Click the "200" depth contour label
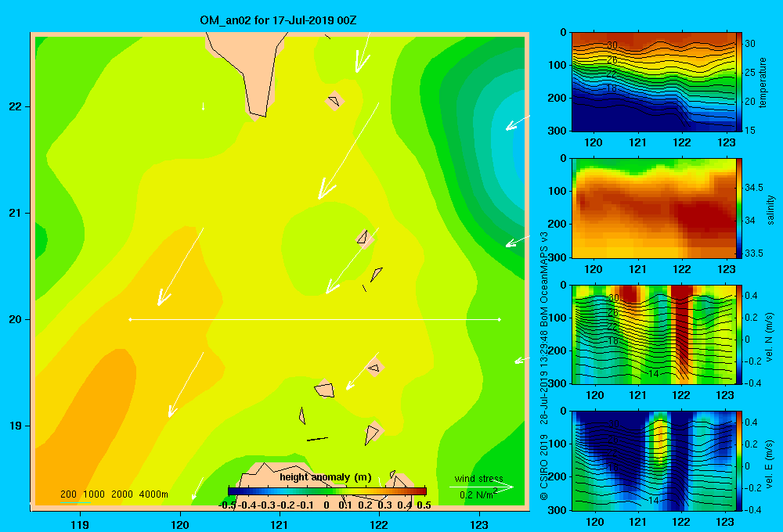This screenshot has height=532, width=783. pyautogui.click(x=68, y=494)
